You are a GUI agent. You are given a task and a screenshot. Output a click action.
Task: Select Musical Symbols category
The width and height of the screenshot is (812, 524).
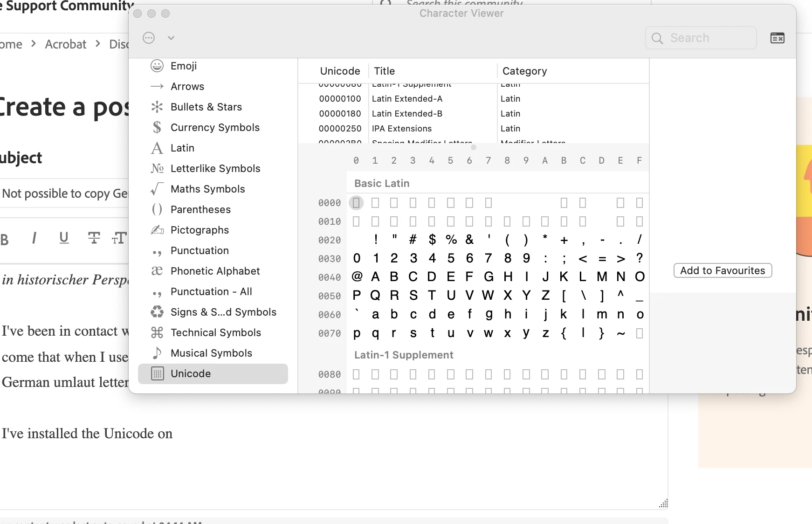coord(213,353)
